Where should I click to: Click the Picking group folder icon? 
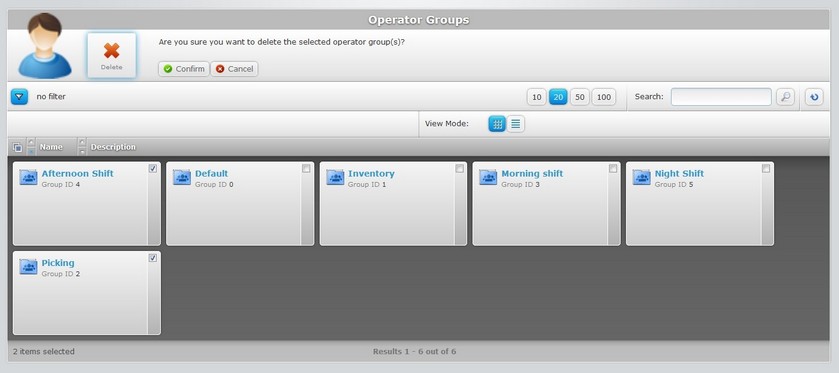[x=28, y=267]
